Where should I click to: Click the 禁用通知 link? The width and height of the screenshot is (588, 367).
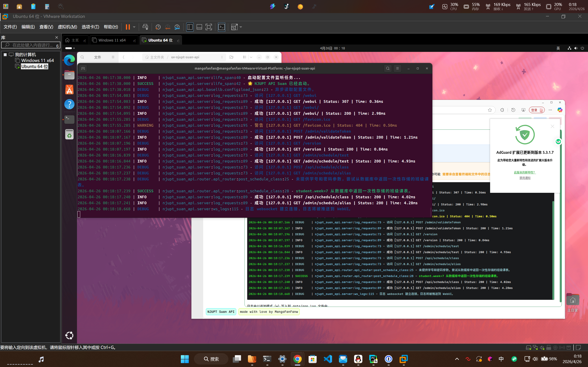(x=525, y=178)
